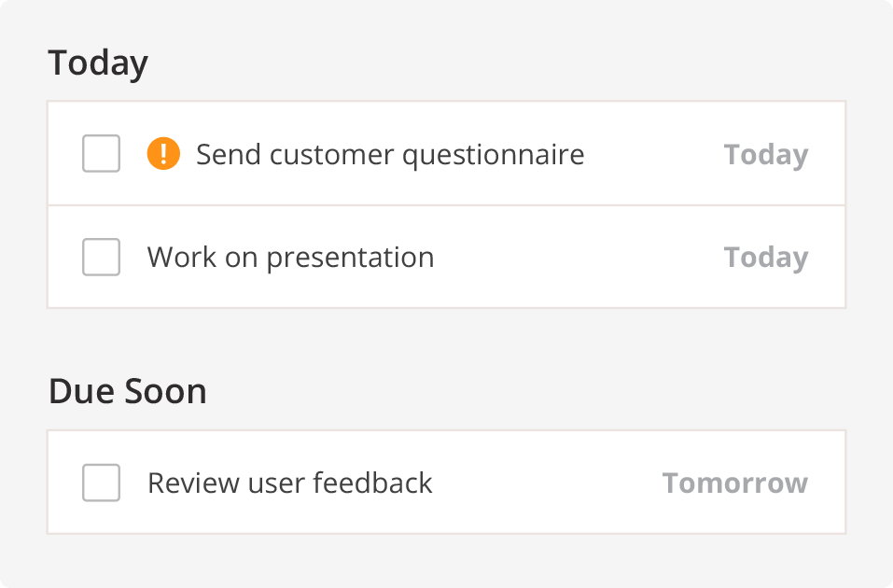Click empty space in questionnaire task row

(x=653, y=154)
